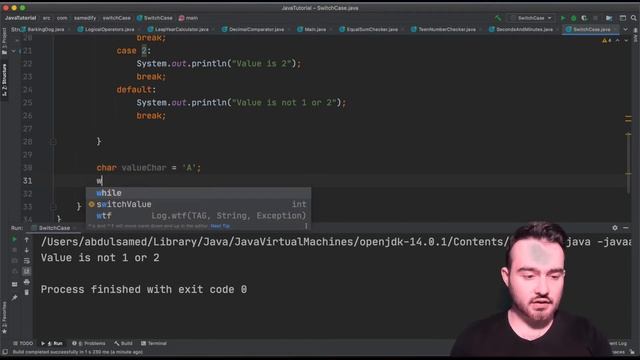The width and height of the screenshot is (640, 360).
Task: Run with coverage using the shield icon
Action: point(584,18)
